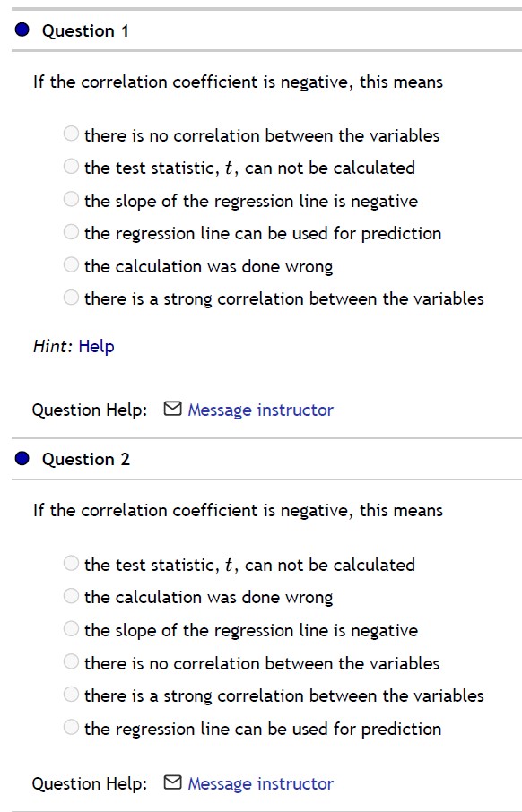Click 'Message instructor' under Question 1
This screenshot has width=522, height=812.
tap(259, 410)
